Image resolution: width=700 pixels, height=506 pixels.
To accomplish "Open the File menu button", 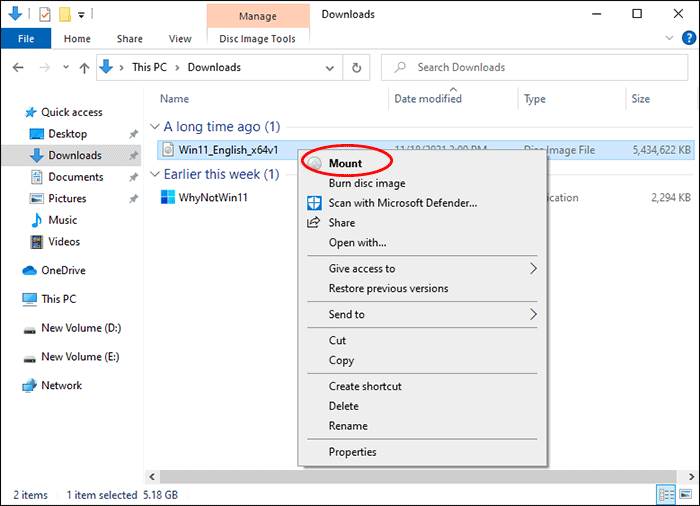I will pos(25,39).
